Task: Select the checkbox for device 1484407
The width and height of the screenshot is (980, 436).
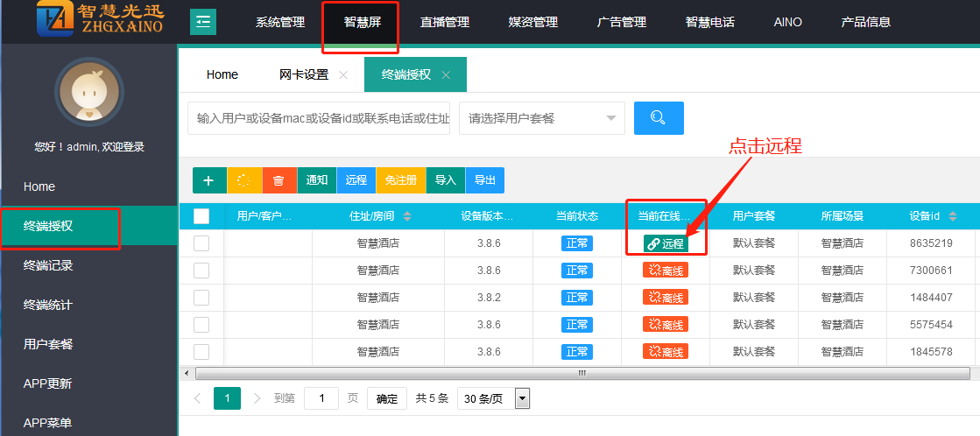Action: (201, 298)
